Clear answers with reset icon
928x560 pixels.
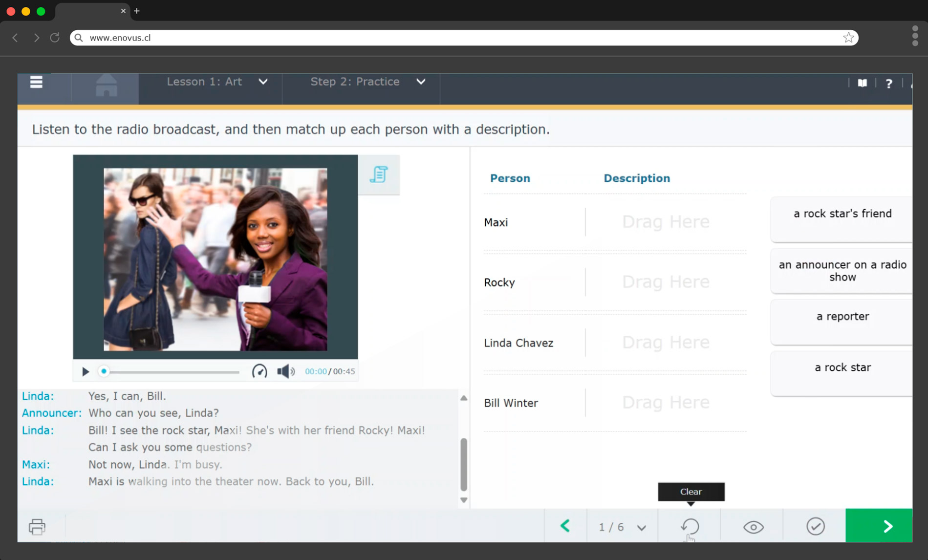690,526
